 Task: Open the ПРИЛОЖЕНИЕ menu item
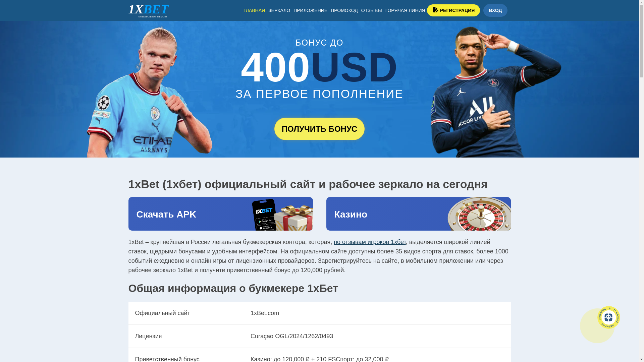310,10
